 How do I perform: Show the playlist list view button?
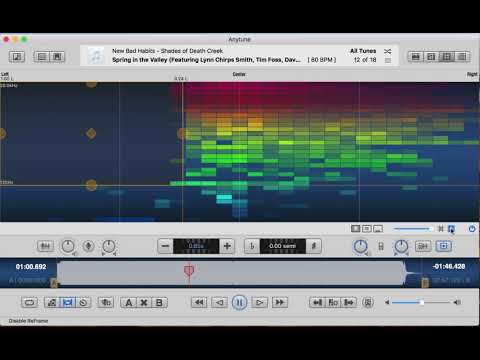click(x=42, y=57)
